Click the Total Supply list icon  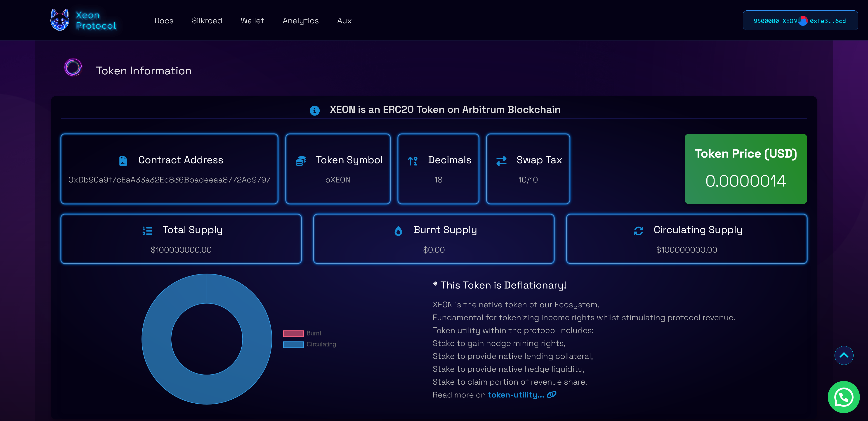coord(147,231)
